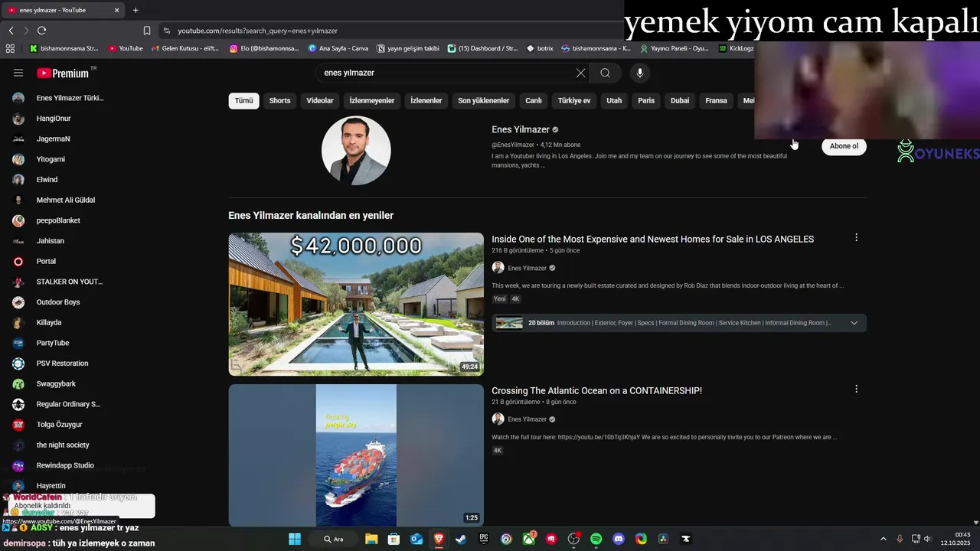980x551 pixels.
Task: Open the Inside One of the Most Expensive Homes video
Action: click(x=652, y=240)
